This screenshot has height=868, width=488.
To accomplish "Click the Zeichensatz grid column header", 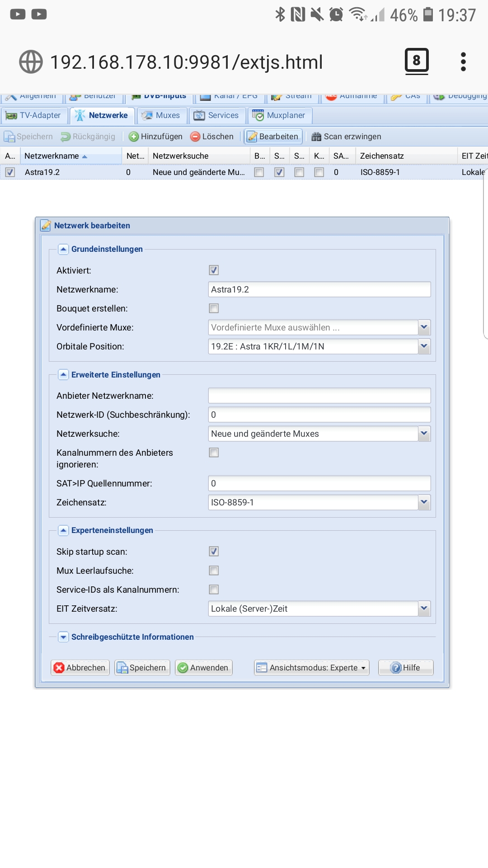I will [407, 156].
